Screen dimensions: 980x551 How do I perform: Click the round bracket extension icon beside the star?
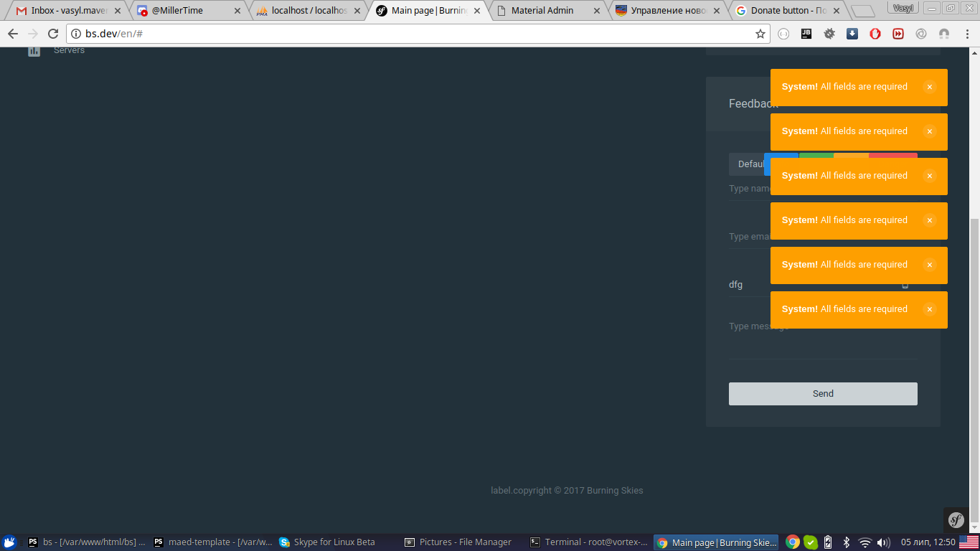click(783, 34)
